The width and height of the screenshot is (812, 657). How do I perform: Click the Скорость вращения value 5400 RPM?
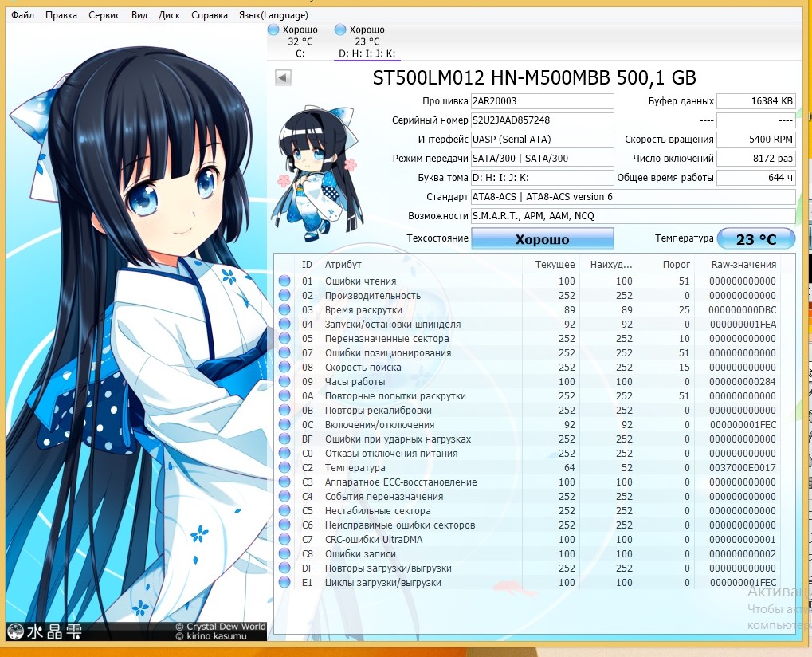[x=756, y=140]
